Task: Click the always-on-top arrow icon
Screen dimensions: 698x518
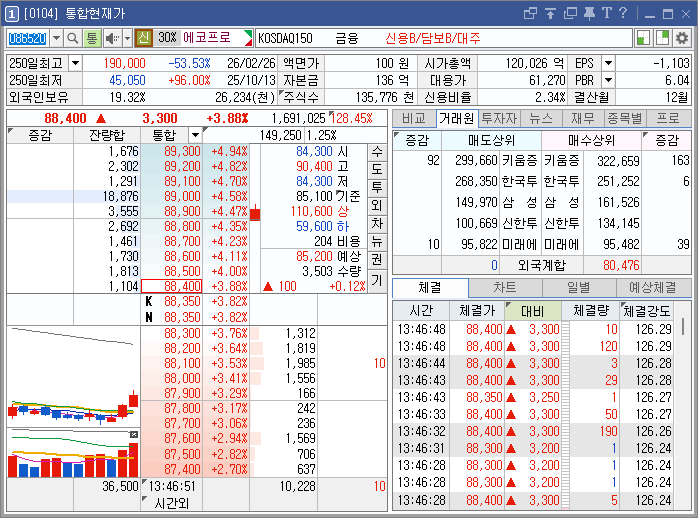Action: 550,13
